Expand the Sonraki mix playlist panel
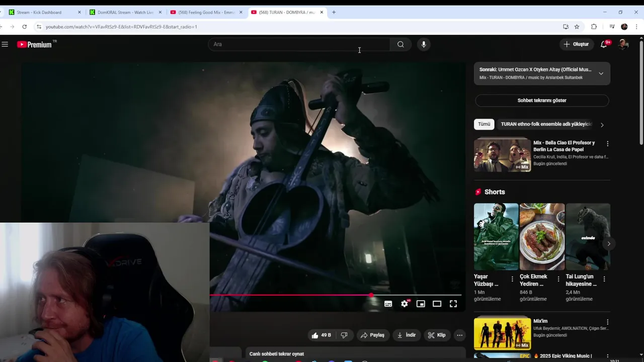Viewport: 644px width, 362px height. (x=601, y=73)
